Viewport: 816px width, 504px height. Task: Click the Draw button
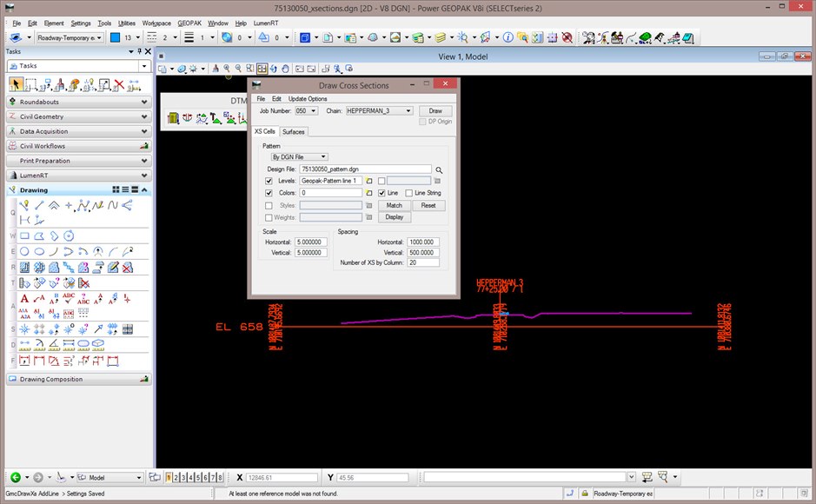pyautogui.click(x=435, y=111)
